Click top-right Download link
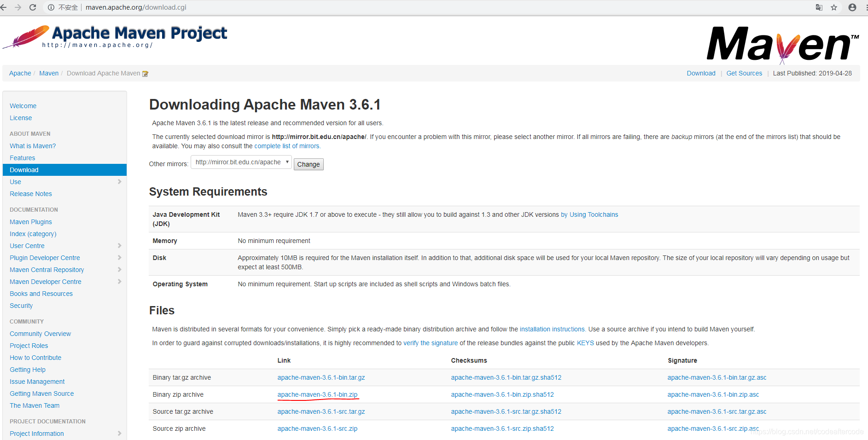 tap(701, 73)
